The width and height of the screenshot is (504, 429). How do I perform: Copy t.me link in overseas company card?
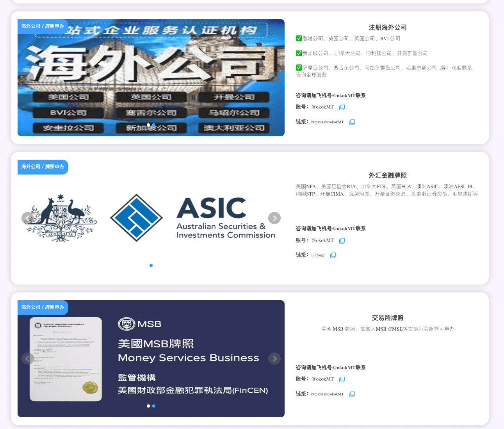[x=352, y=122]
